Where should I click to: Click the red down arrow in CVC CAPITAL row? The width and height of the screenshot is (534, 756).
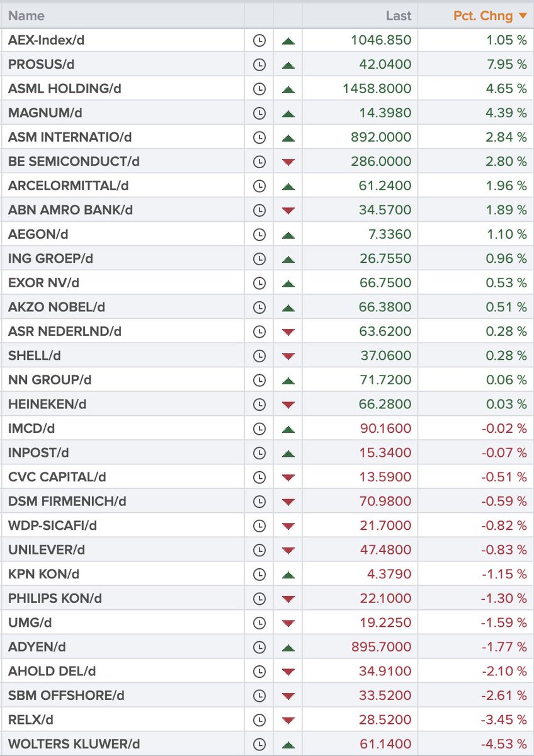coord(288,478)
